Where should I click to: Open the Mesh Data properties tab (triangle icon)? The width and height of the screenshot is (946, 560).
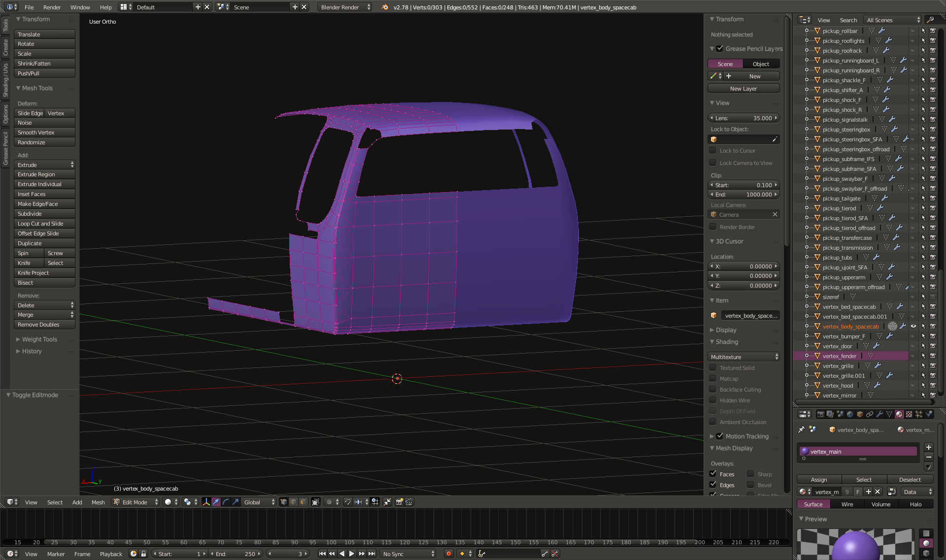[889, 414]
